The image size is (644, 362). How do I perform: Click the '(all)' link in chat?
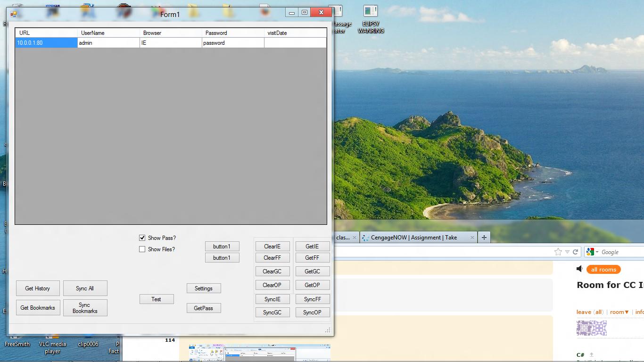click(598, 312)
